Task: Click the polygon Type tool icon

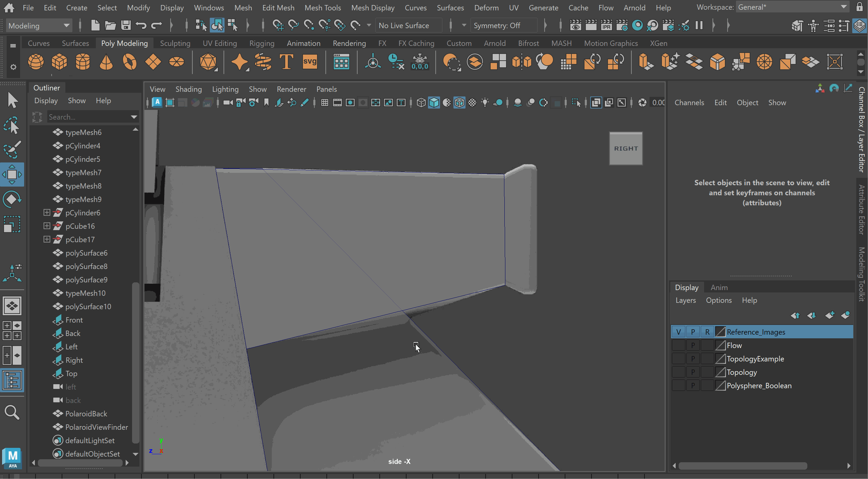Action: pos(286,62)
